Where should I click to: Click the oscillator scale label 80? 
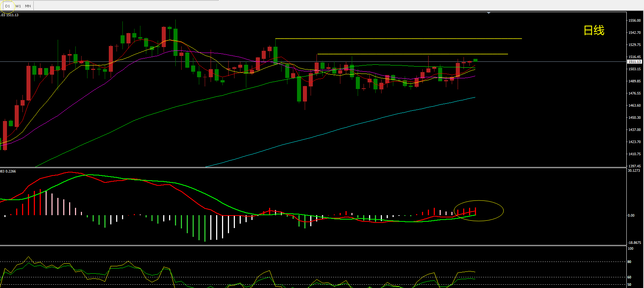(x=630, y=262)
